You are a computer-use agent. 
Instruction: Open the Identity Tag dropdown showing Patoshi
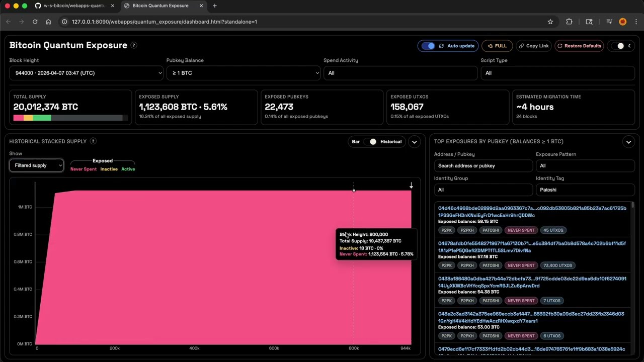585,190
